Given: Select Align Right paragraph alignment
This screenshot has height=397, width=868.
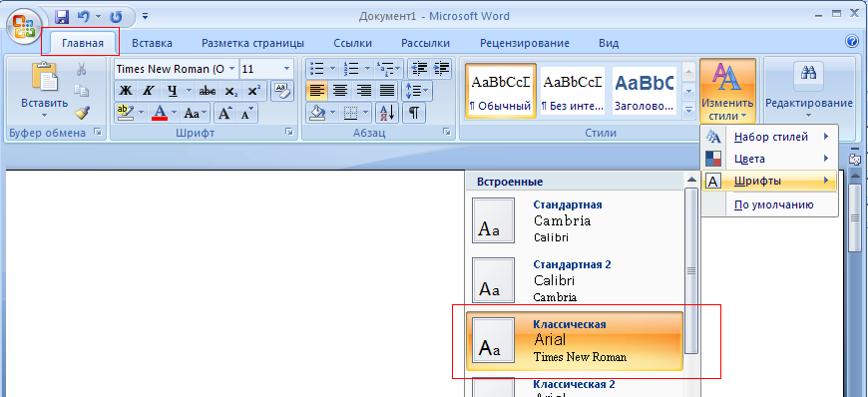Looking at the screenshot, I should (363, 91).
